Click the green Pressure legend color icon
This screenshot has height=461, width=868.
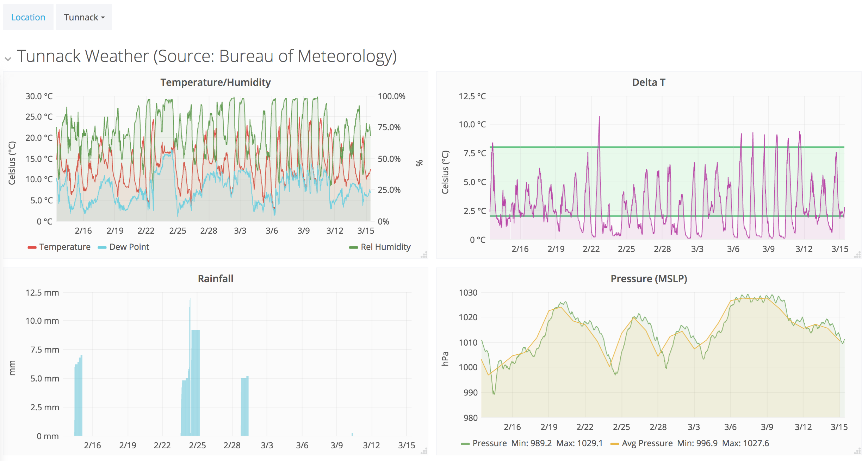click(465, 444)
